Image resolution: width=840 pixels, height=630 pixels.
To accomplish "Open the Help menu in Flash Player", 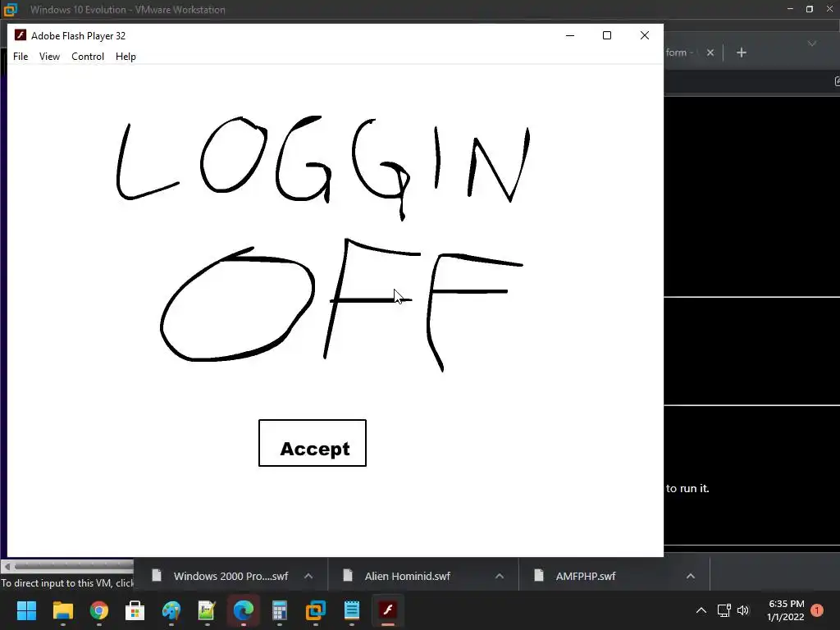I will click(126, 57).
